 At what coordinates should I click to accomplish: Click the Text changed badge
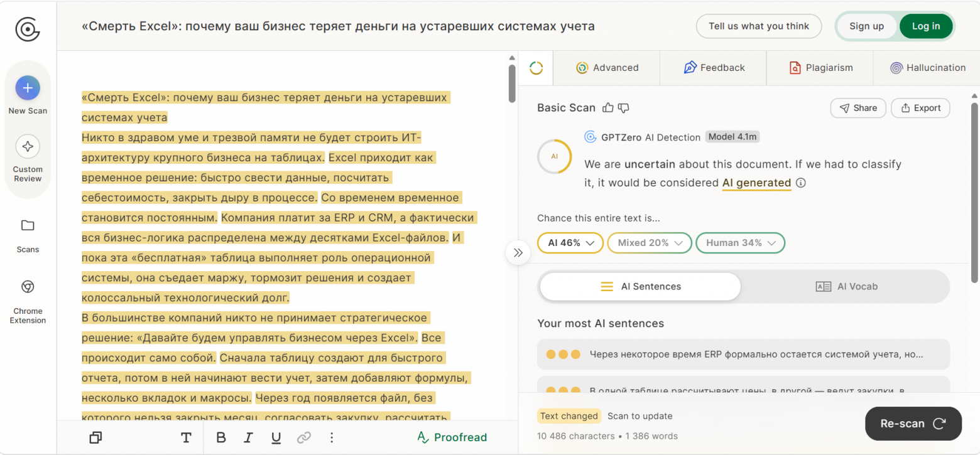(569, 416)
